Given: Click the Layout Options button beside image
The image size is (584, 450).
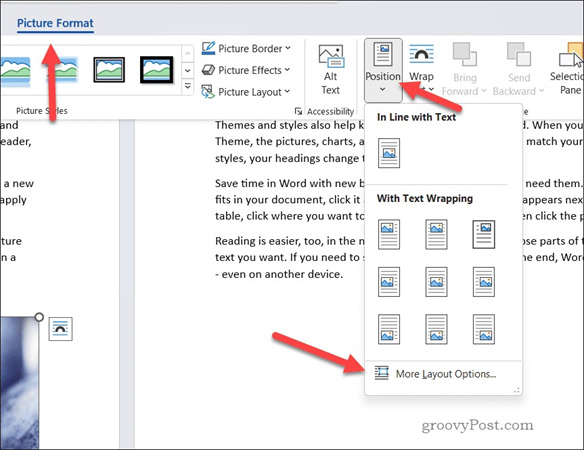Looking at the screenshot, I should (x=60, y=329).
